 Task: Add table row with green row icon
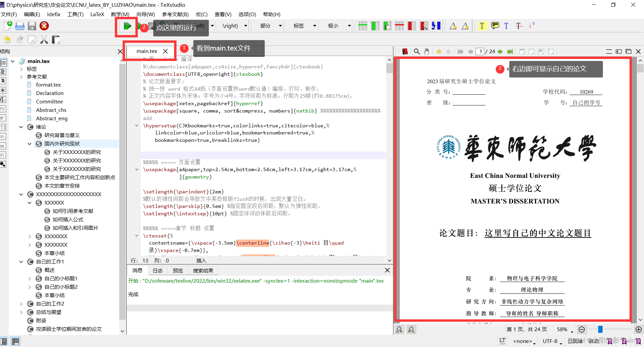tap(363, 26)
